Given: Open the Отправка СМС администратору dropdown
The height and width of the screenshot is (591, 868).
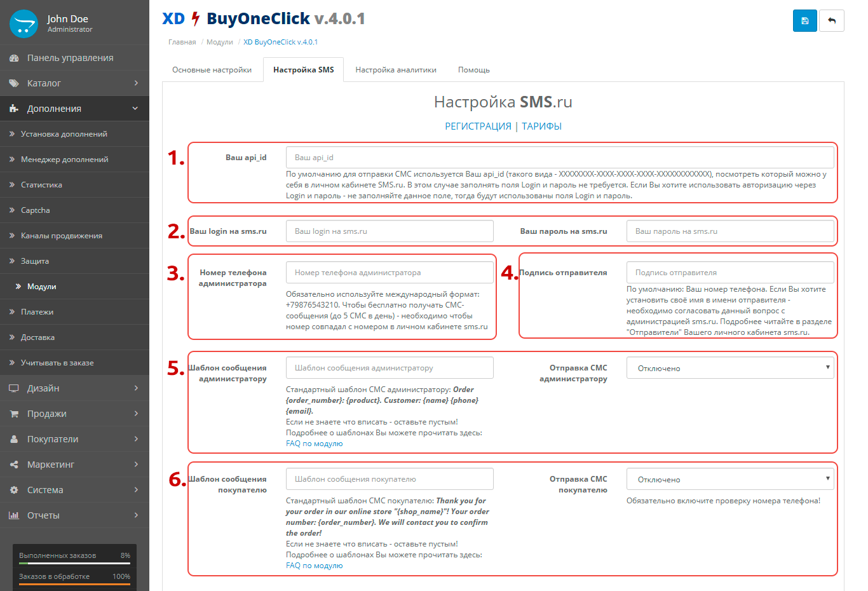Looking at the screenshot, I should [x=729, y=368].
